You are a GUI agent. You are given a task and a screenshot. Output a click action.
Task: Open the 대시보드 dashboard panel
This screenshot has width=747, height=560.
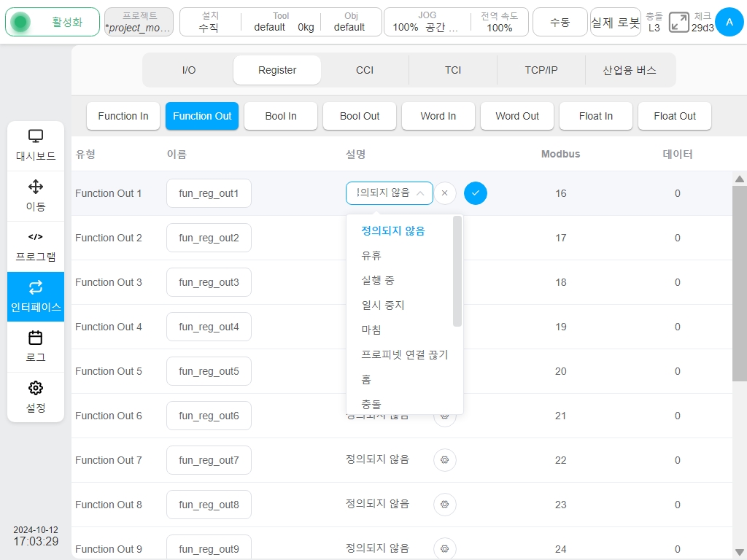pyautogui.click(x=36, y=146)
